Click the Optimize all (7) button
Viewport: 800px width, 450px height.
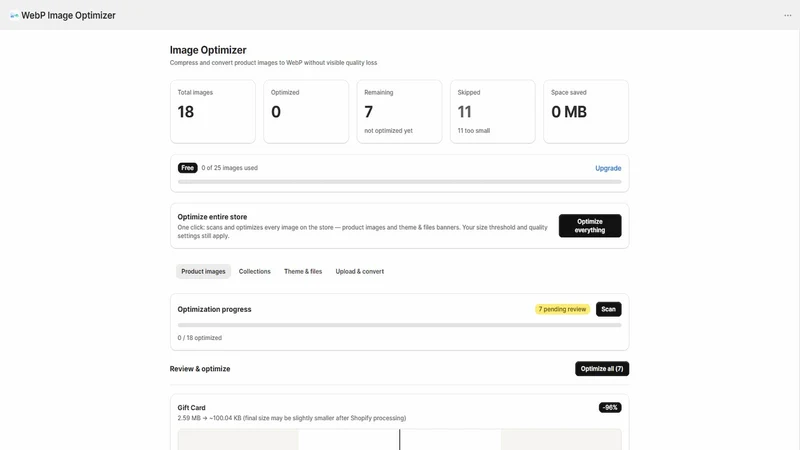click(602, 368)
